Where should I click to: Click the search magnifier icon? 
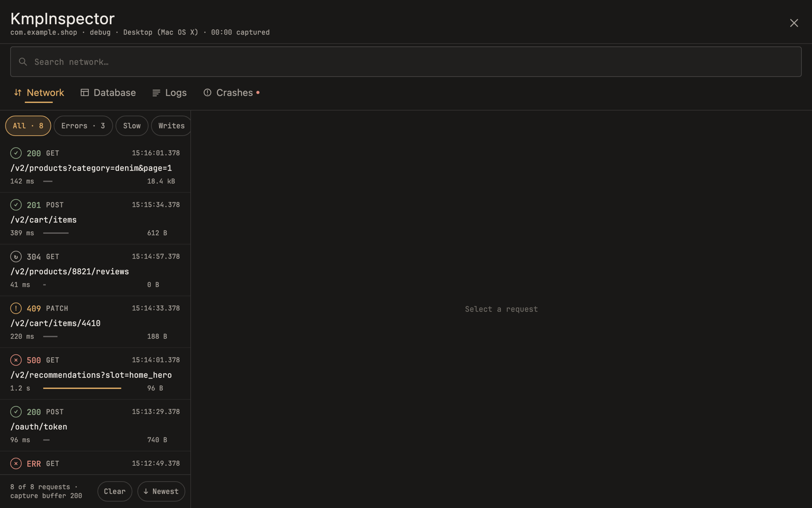coord(23,61)
